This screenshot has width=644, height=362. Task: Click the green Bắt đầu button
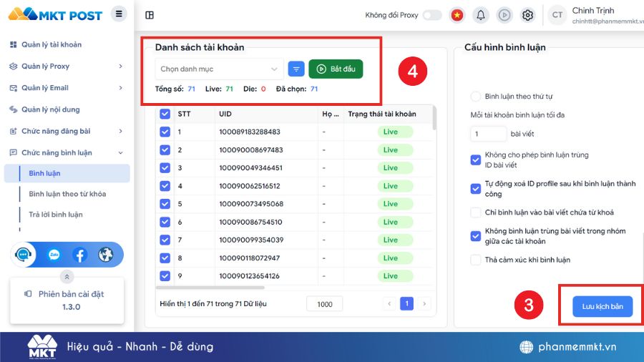click(x=336, y=69)
